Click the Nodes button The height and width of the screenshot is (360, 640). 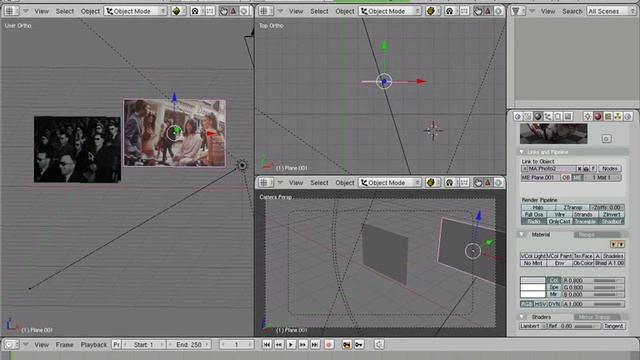pos(610,168)
